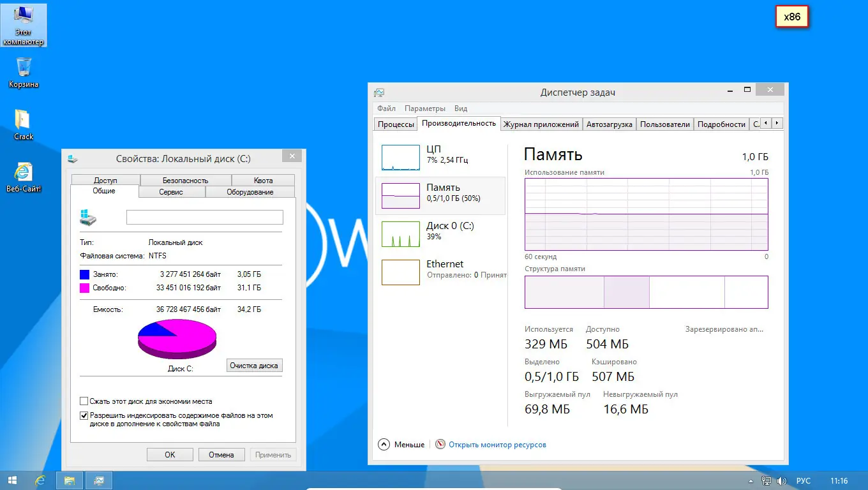Show the Диск 0 (C:) activity graph
Viewport: 868px width, 490px height.
440,234
